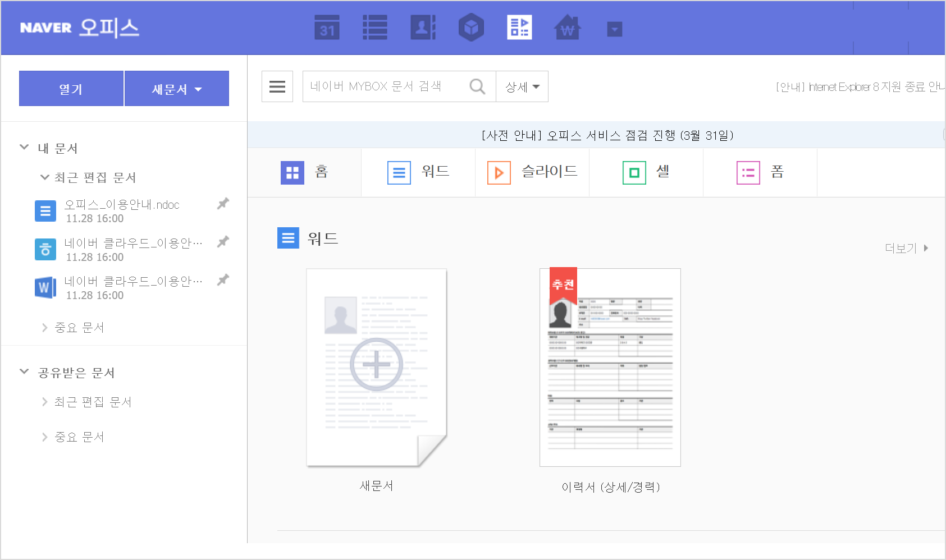This screenshot has width=946, height=560.
Task: Open the hwp 네이버 클라우드_이용안 document
Action: point(133,243)
